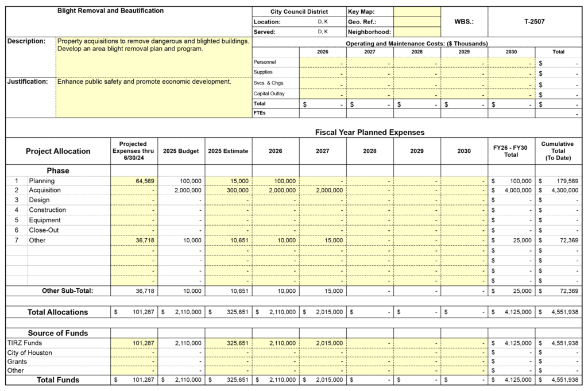Screen dimensions: 588x391
Task: Select the Neighborhood input field
Action: 417,32
